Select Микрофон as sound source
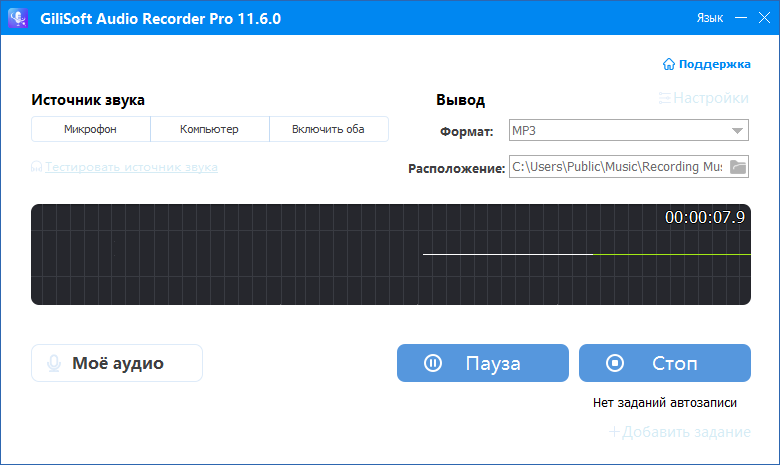Screen dimensions: 780x465 click(x=91, y=129)
